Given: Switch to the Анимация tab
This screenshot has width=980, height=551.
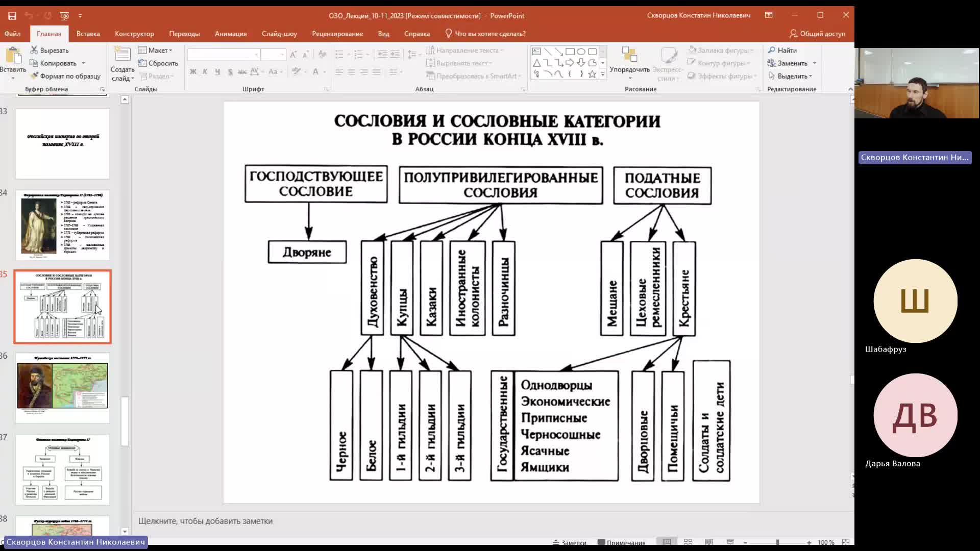Looking at the screenshot, I should tap(231, 34).
